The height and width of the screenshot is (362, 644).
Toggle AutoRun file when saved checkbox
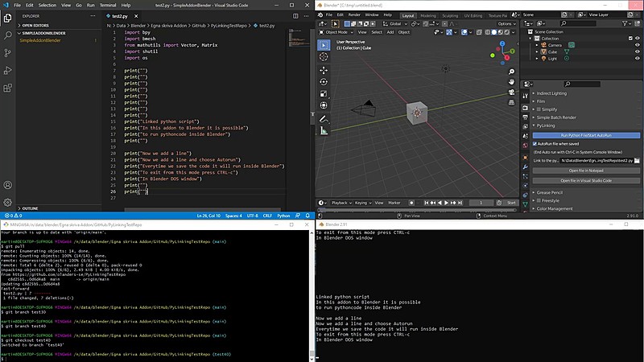pyautogui.click(x=535, y=144)
